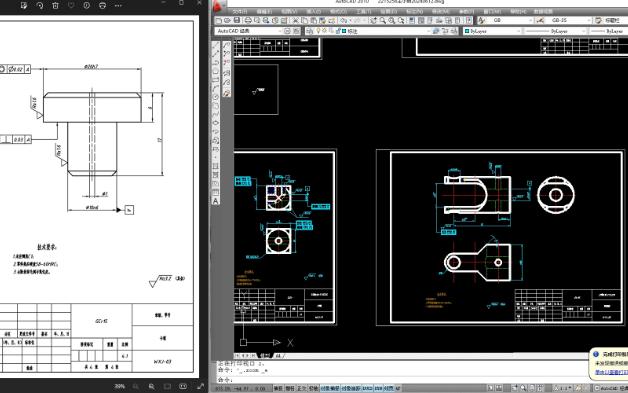Toggle Snap mode in status bar

pyautogui.click(x=278, y=388)
